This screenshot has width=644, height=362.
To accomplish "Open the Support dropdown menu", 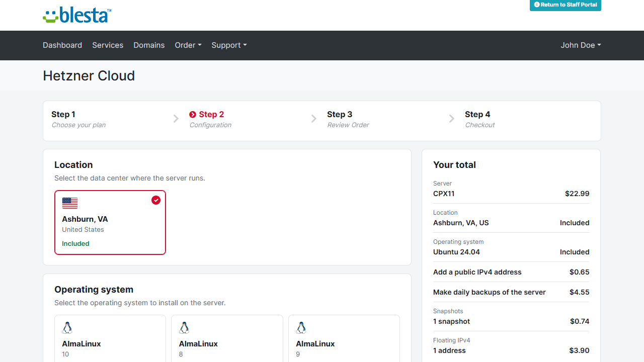I will [x=229, y=45].
